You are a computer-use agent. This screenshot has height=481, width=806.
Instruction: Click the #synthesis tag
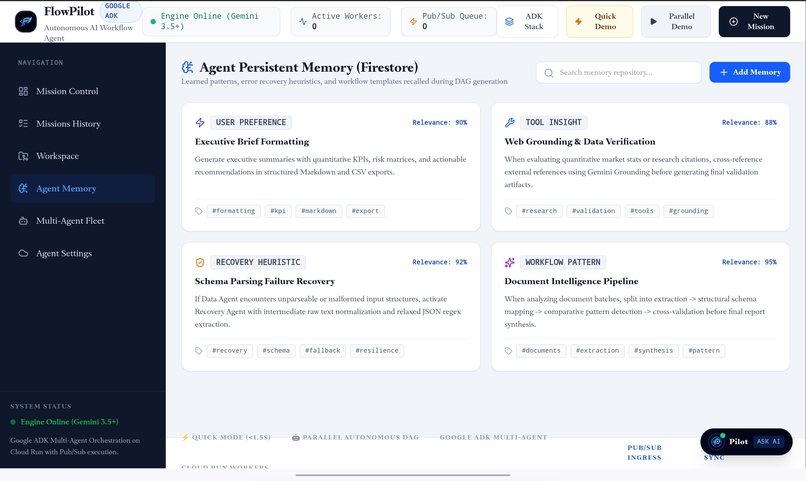pyautogui.click(x=653, y=351)
